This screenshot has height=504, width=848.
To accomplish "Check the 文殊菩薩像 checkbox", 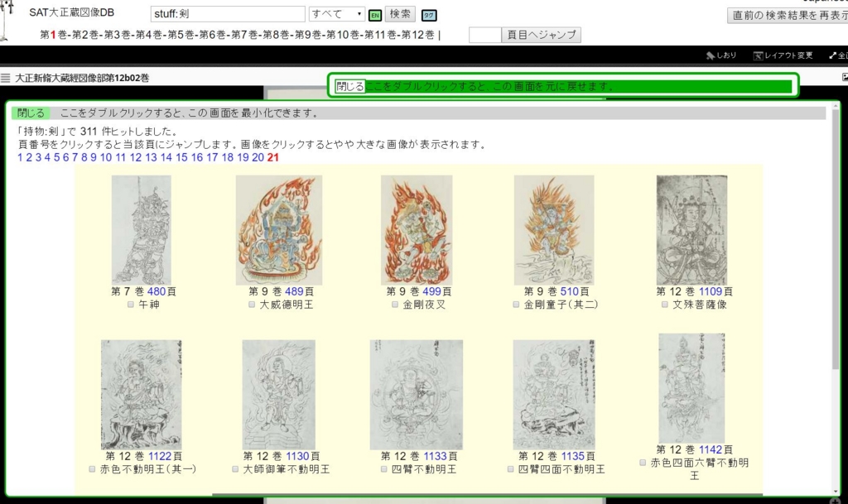I will [665, 305].
